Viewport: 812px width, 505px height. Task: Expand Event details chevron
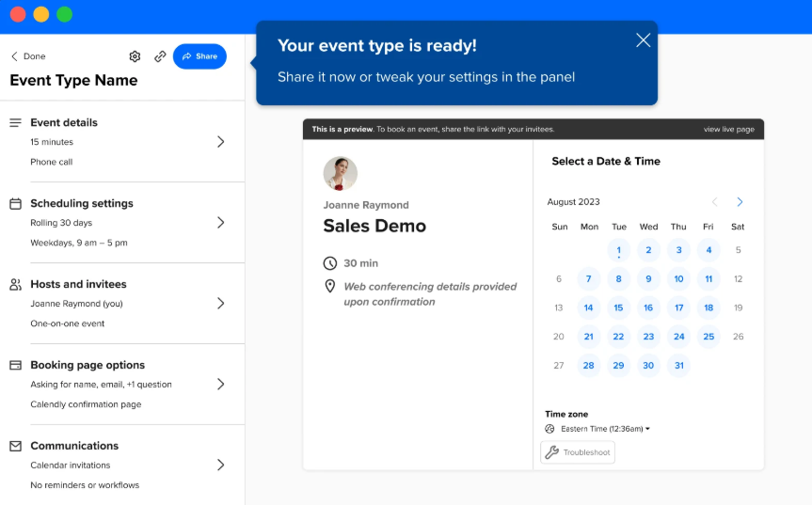pyautogui.click(x=221, y=142)
